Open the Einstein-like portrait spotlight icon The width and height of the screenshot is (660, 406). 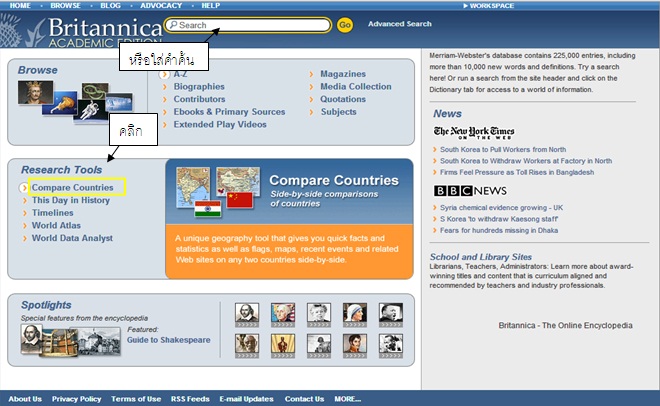click(319, 315)
